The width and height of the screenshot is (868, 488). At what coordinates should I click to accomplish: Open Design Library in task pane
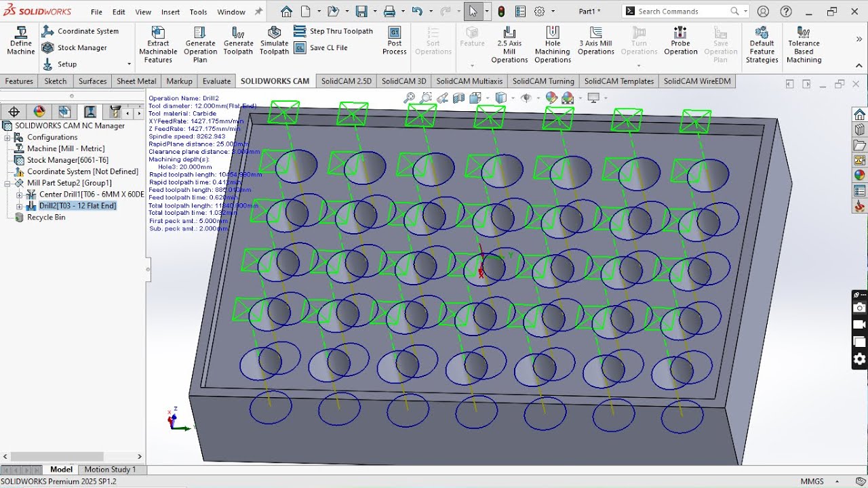(860, 129)
